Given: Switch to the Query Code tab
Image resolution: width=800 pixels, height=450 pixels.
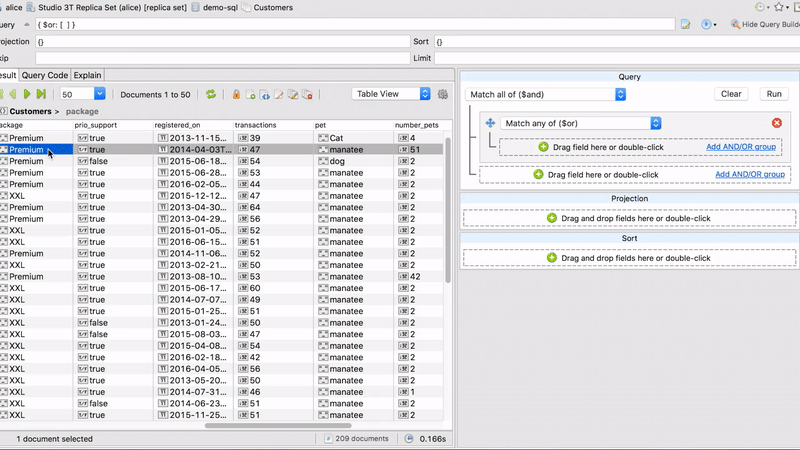Looking at the screenshot, I should click(x=44, y=75).
